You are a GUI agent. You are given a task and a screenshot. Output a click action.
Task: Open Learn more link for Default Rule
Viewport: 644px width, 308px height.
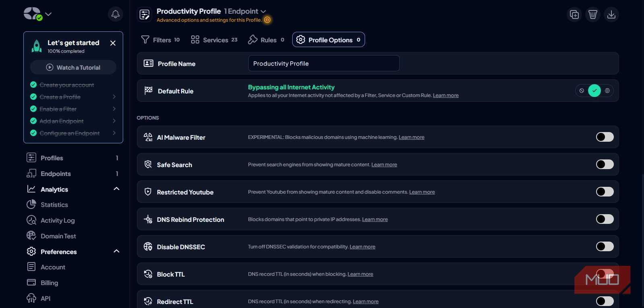[x=446, y=95]
